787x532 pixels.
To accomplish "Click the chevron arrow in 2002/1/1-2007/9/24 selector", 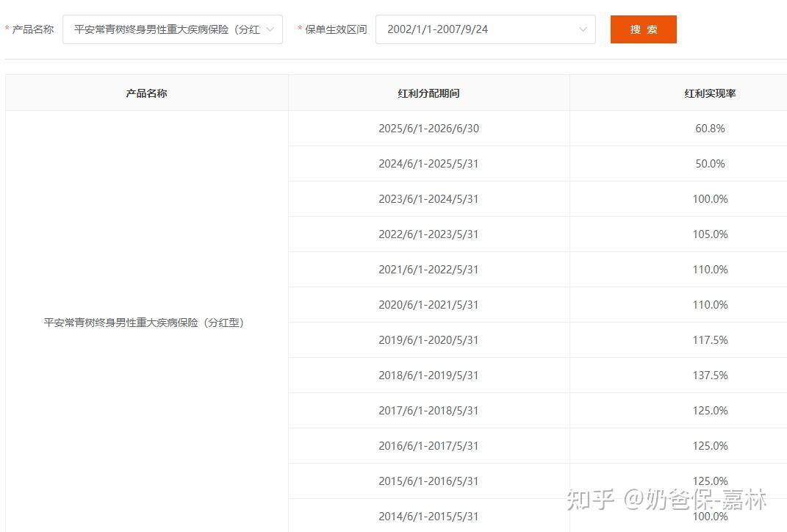I will pyautogui.click(x=583, y=29).
